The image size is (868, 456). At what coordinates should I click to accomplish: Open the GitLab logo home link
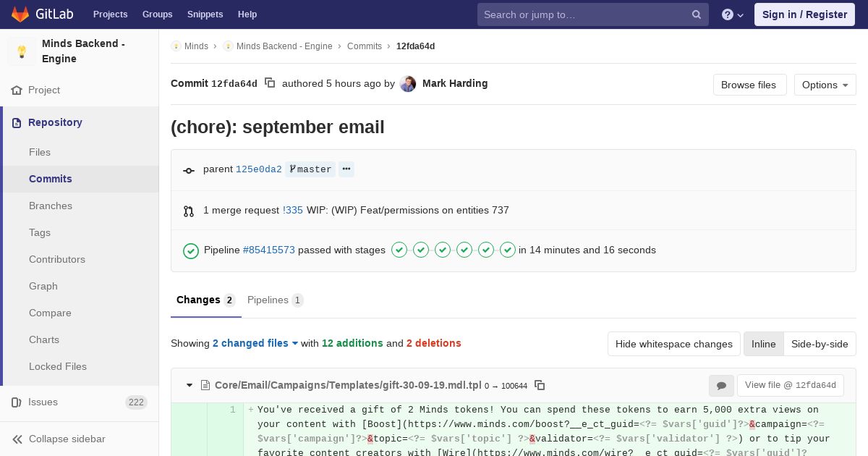click(42, 14)
